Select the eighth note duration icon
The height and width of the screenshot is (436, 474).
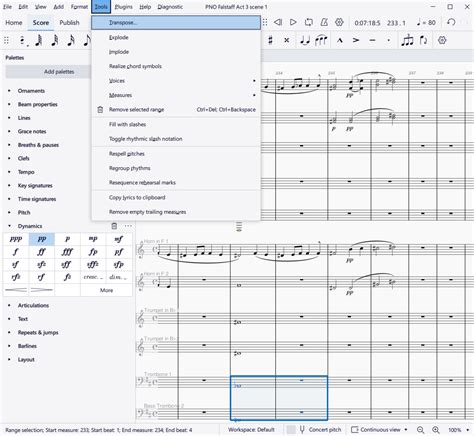pyautogui.click(x=87, y=40)
